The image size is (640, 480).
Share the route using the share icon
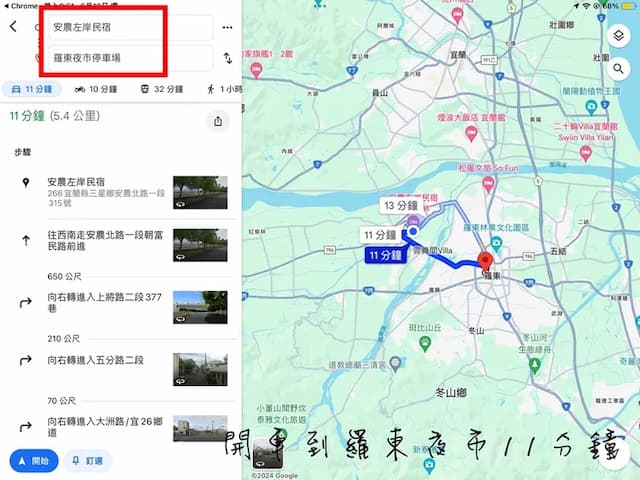[218, 121]
